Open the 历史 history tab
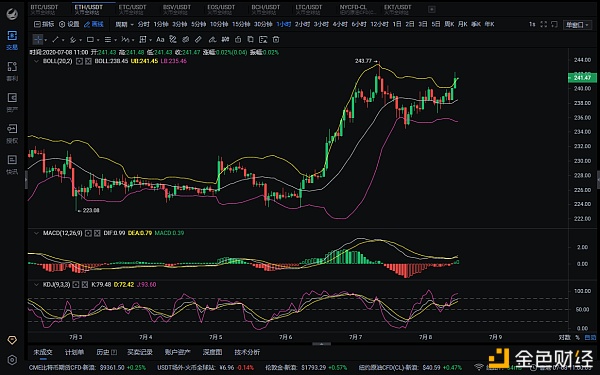The height and width of the screenshot is (375, 600). click(x=106, y=352)
